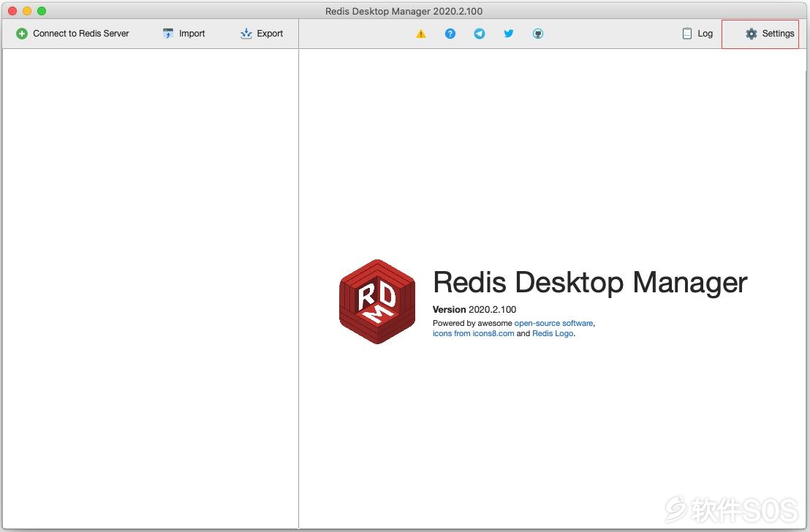Viewport: 810px width, 532px height.
Task: Follow the Redis Logo link
Action: point(553,334)
